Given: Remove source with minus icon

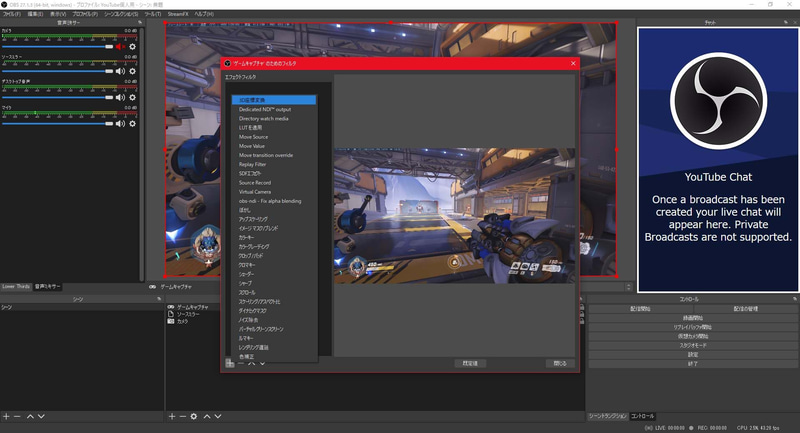Looking at the screenshot, I should tap(183, 416).
